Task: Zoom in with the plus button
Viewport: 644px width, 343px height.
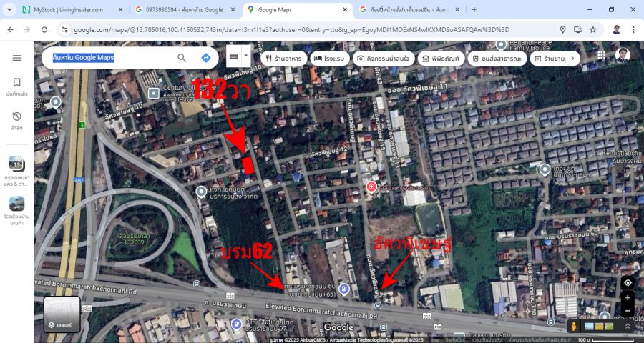Action: click(627, 298)
